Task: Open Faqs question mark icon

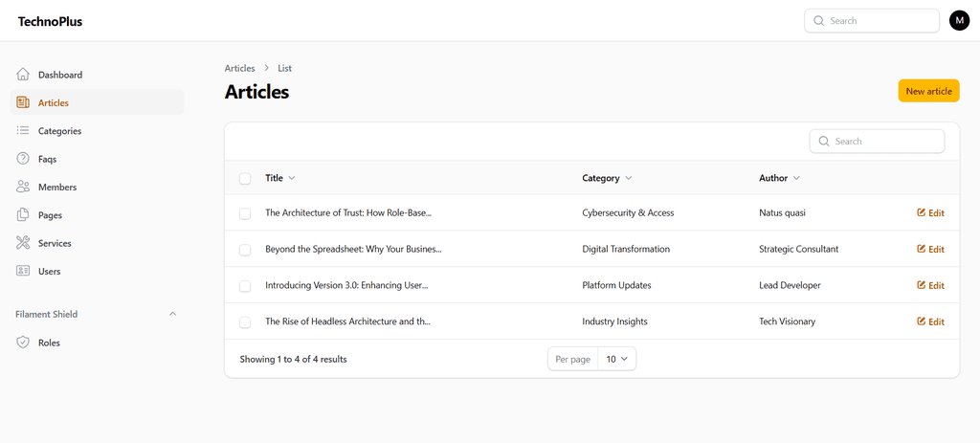Action: point(23,159)
